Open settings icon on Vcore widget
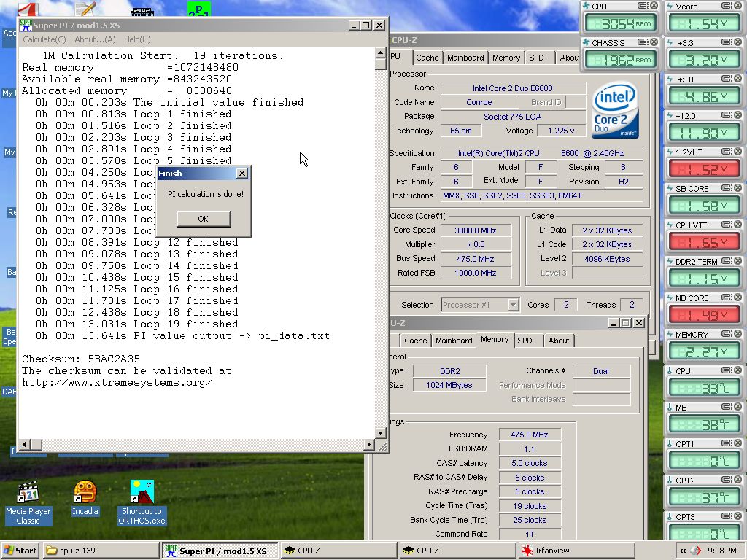This screenshot has width=747, height=560. click(x=727, y=6)
